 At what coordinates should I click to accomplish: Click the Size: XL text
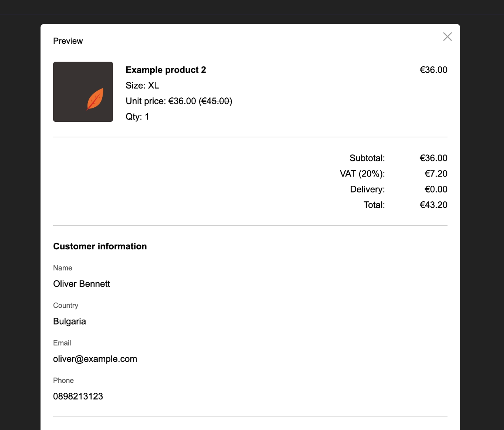click(142, 86)
